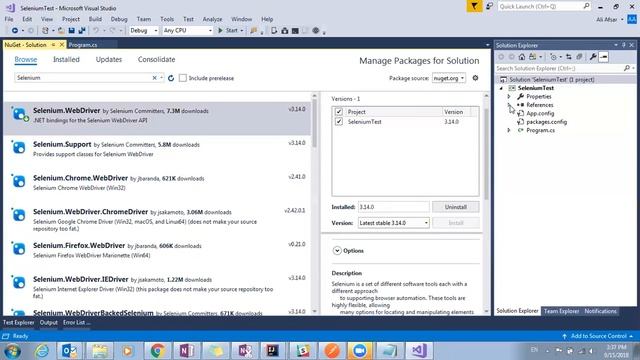
Task: Click the Home icon in Solution Explorer
Action: 522,57
